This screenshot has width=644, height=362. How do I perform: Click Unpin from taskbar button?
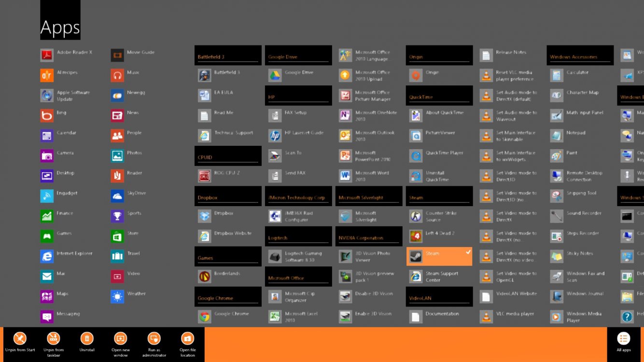54,344
